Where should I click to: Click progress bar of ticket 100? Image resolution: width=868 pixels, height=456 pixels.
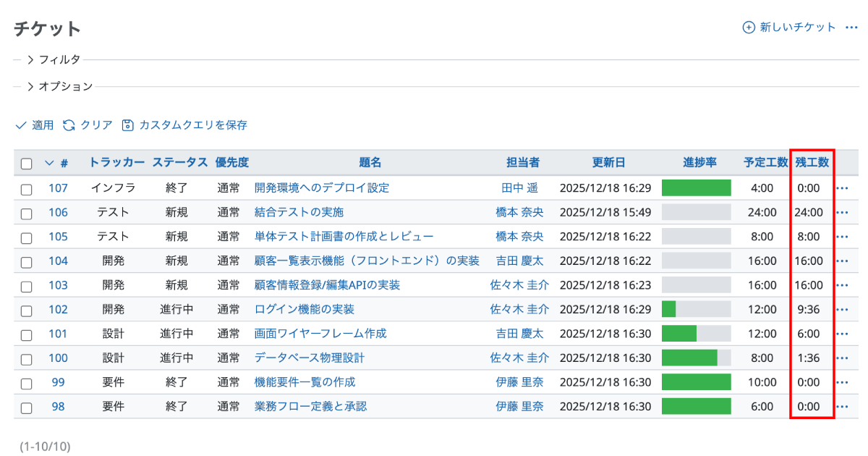[697, 358]
